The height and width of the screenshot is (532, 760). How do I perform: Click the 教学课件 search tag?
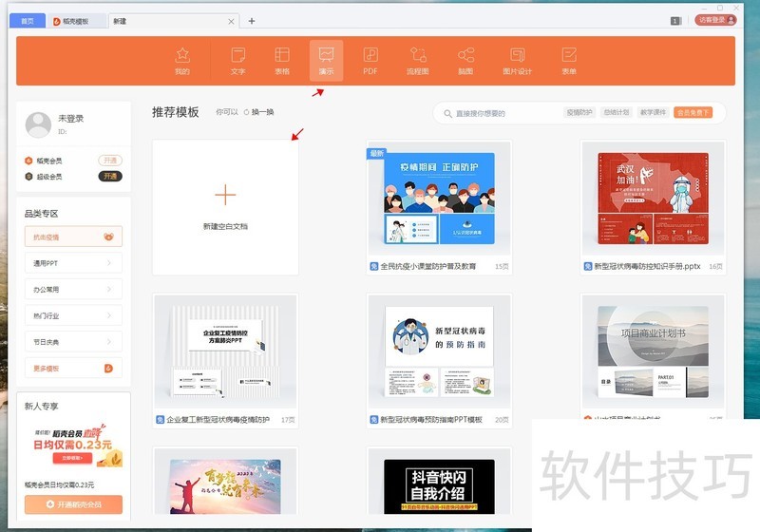(653, 112)
